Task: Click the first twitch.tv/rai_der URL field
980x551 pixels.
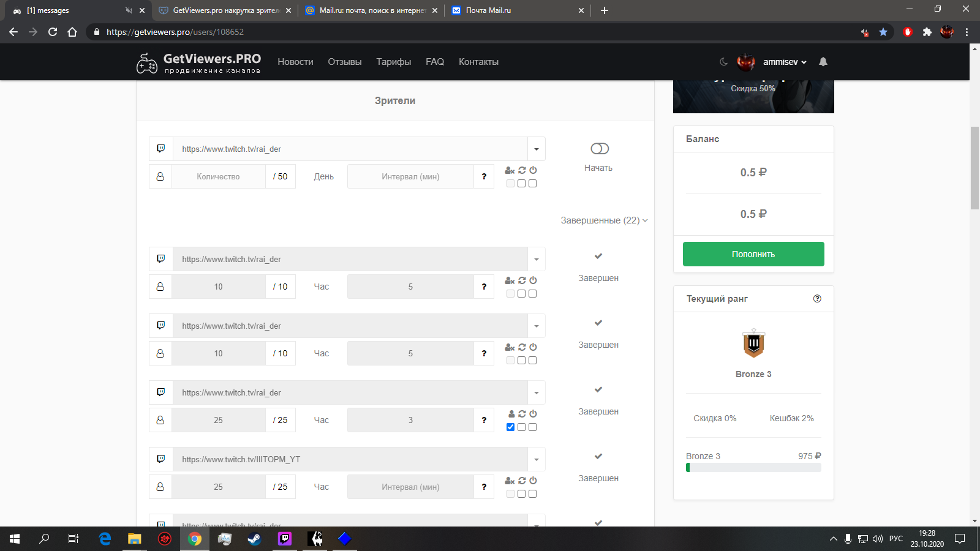Action: (x=350, y=149)
